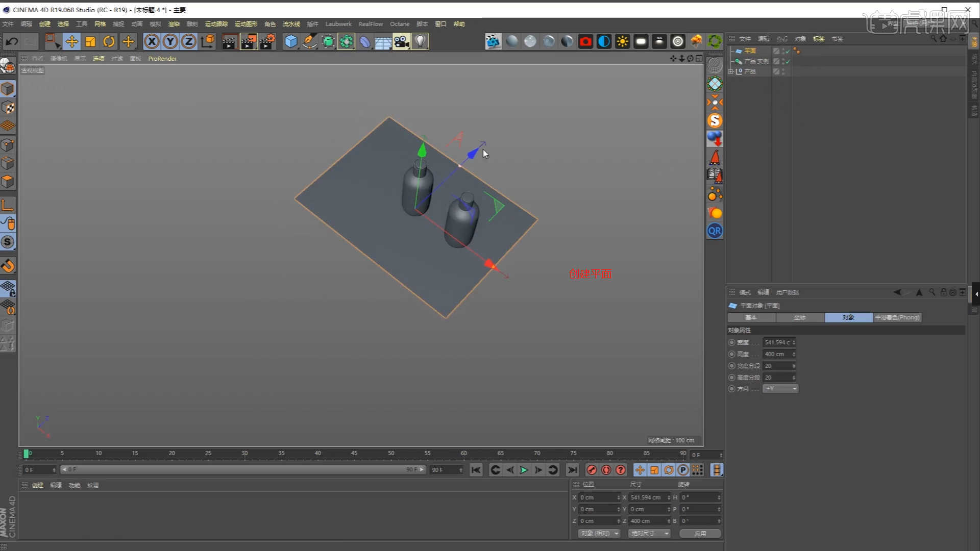Toggle the 宽度 animation keyframe circle

click(x=732, y=342)
